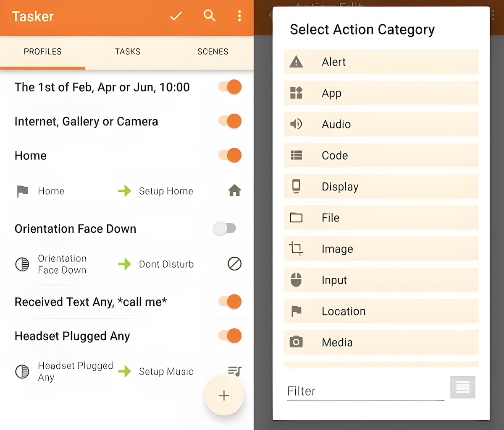The height and width of the screenshot is (430, 504).
Task: Switch to the Profiles tab
Action: (x=42, y=52)
